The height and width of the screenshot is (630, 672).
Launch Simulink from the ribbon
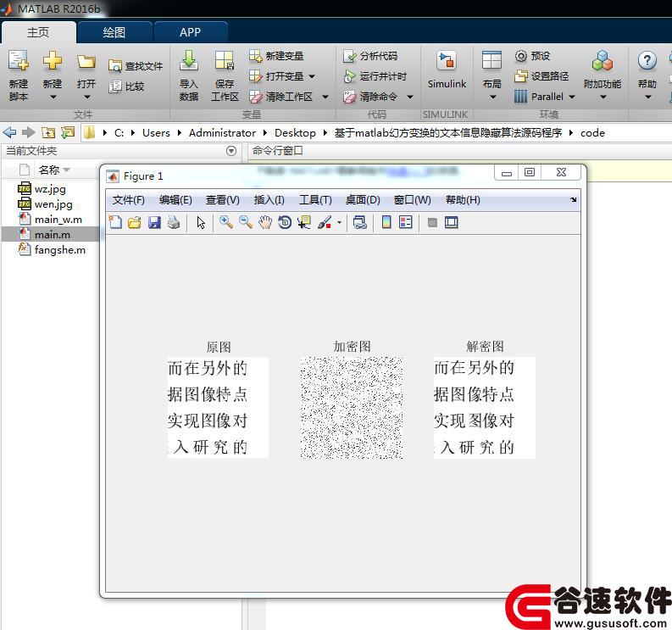click(447, 70)
